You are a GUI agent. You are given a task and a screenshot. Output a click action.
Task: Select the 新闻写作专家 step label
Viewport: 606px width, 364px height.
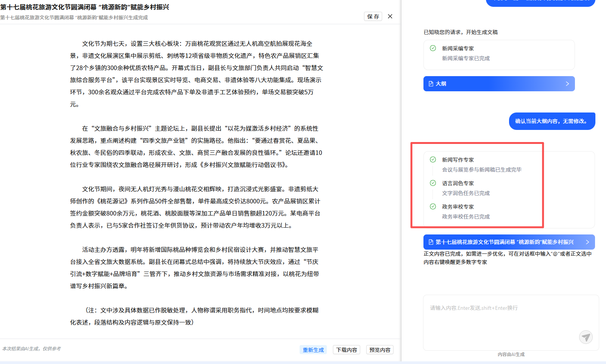pyautogui.click(x=458, y=160)
